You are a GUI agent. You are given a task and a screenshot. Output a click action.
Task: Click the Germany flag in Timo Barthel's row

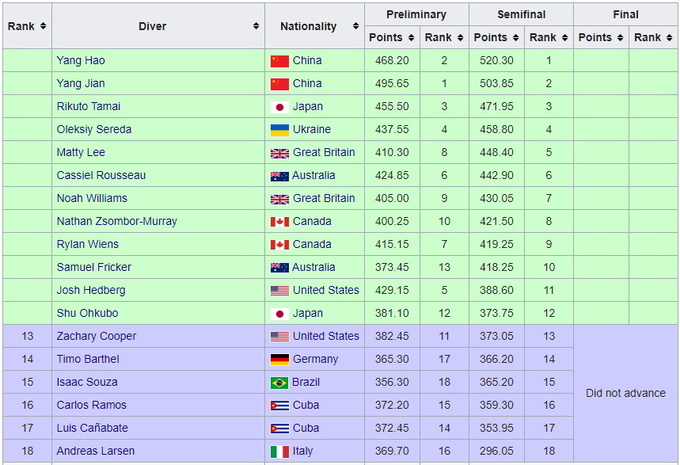[x=279, y=360]
